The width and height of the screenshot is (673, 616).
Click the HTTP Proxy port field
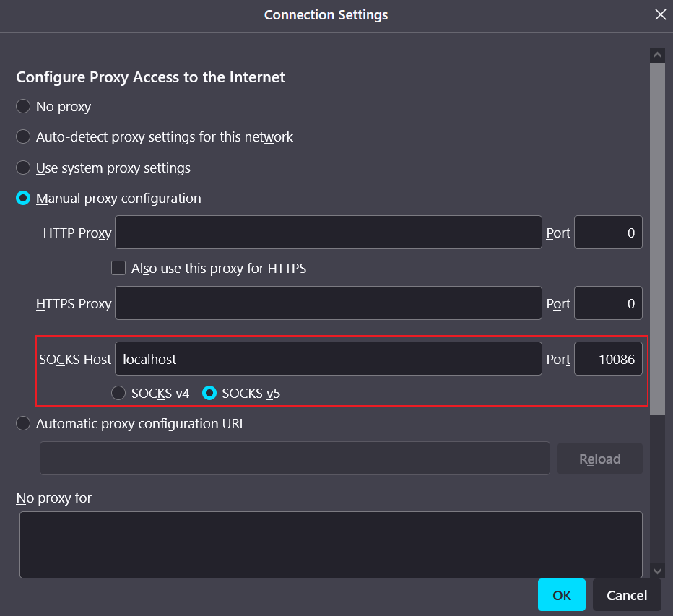pyautogui.click(x=607, y=233)
